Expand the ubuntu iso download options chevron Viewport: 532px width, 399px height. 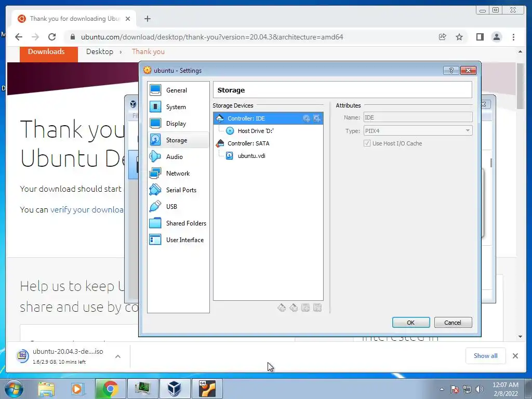[118, 356]
